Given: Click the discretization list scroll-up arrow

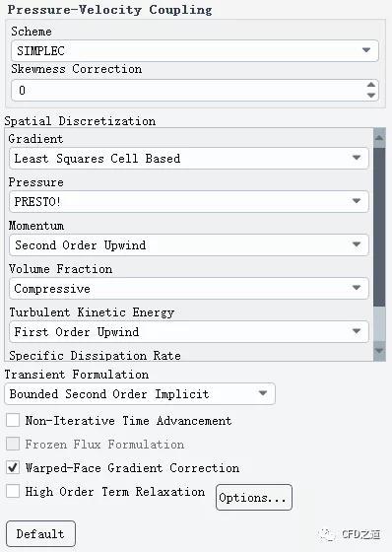Looking at the screenshot, I should pyautogui.click(x=379, y=138).
